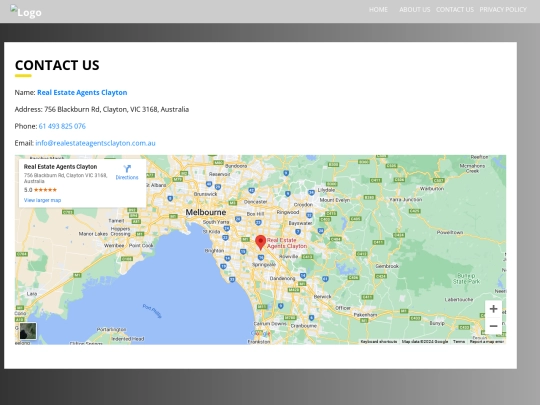The height and width of the screenshot is (405, 540).
Task: Click Dandenong label on the map
Action: (282, 278)
